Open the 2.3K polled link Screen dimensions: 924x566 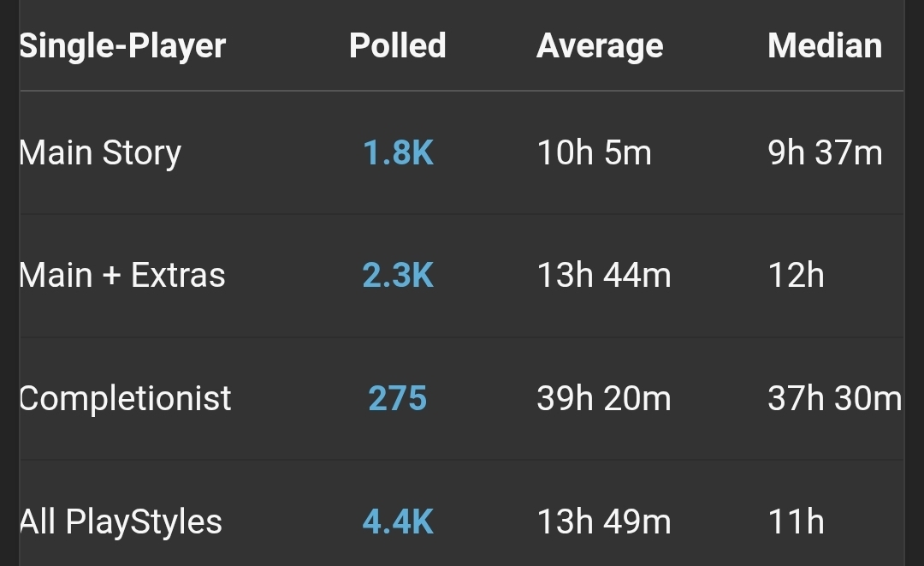(x=398, y=276)
